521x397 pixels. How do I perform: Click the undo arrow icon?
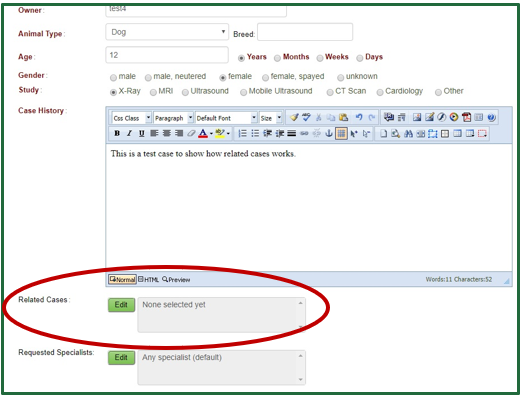tap(359, 117)
